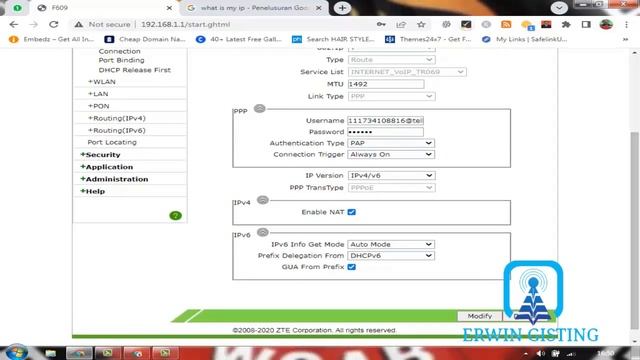This screenshot has height=360, width=640.
Task: Open the Chrome three-dot menu
Action: (x=627, y=24)
